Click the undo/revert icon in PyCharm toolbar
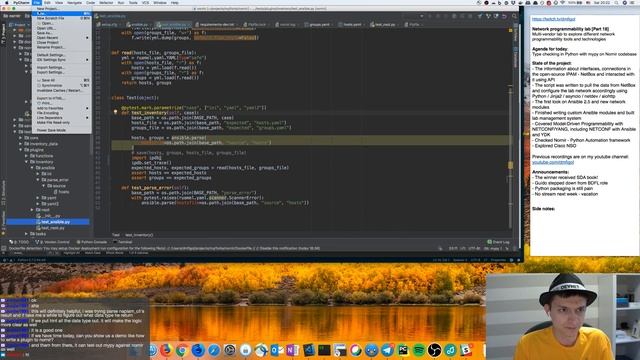The height and width of the screenshot is (360, 640). point(504,16)
